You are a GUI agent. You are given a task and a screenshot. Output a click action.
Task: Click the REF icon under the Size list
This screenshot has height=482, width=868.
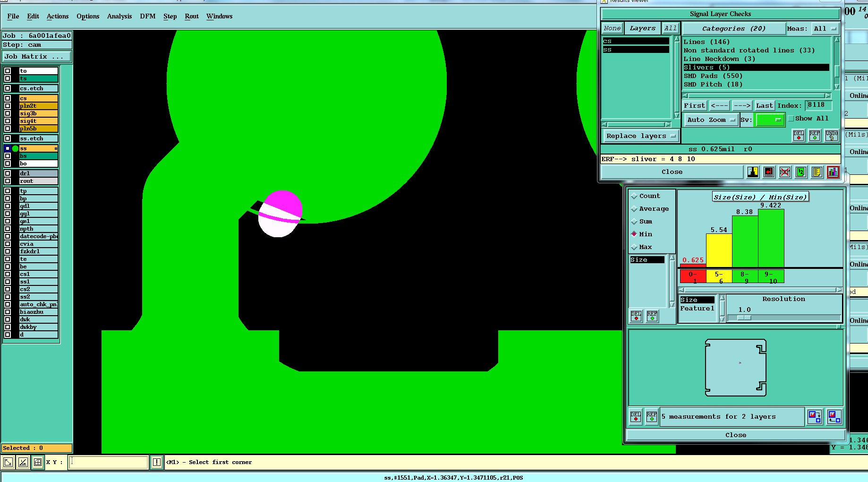[652, 316]
